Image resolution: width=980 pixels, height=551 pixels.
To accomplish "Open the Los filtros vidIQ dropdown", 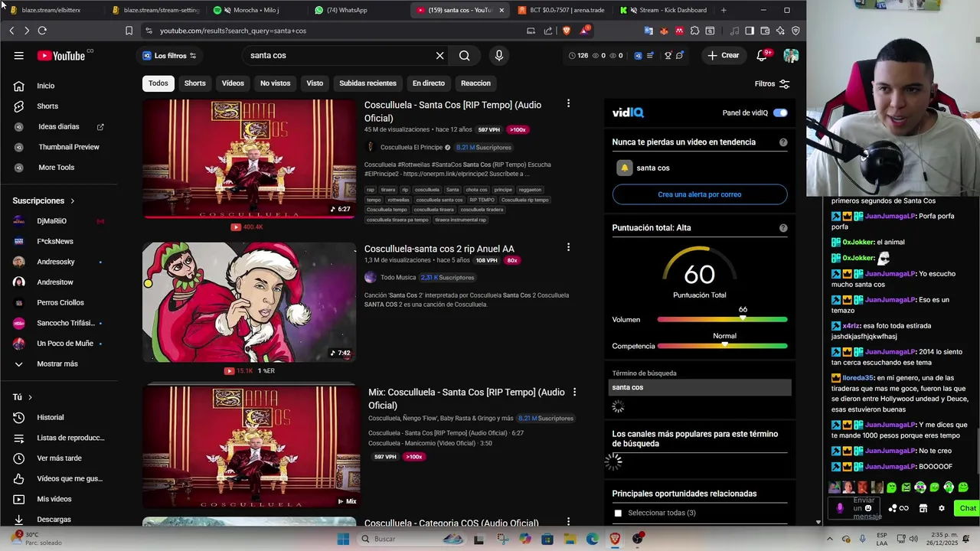I will click(x=169, y=56).
